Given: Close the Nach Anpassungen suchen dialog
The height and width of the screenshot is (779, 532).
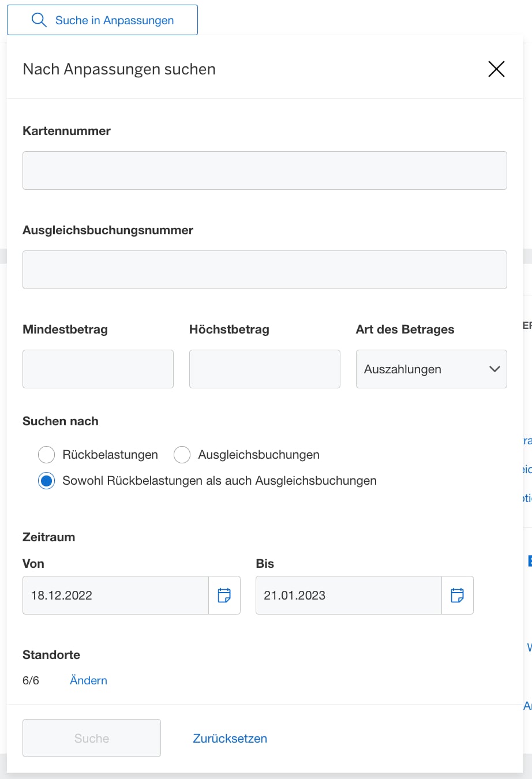Looking at the screenshot, I should coord(496,69).
